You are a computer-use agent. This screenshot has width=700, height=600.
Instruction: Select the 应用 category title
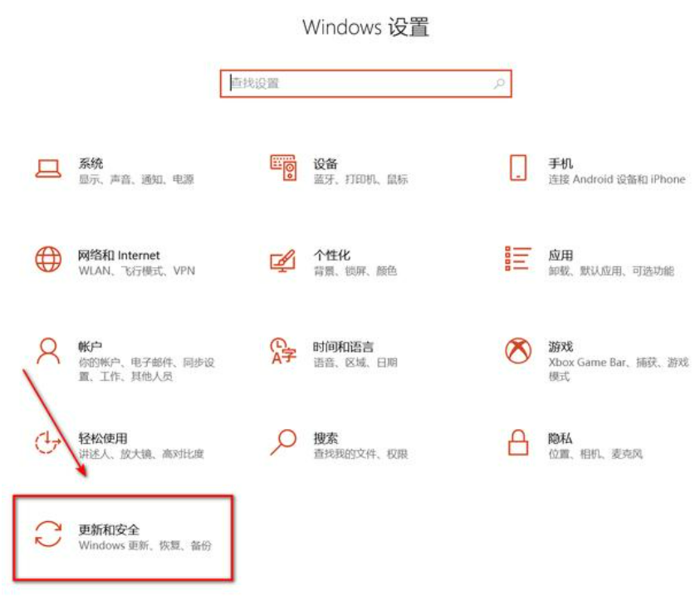[x=560, y=255]
